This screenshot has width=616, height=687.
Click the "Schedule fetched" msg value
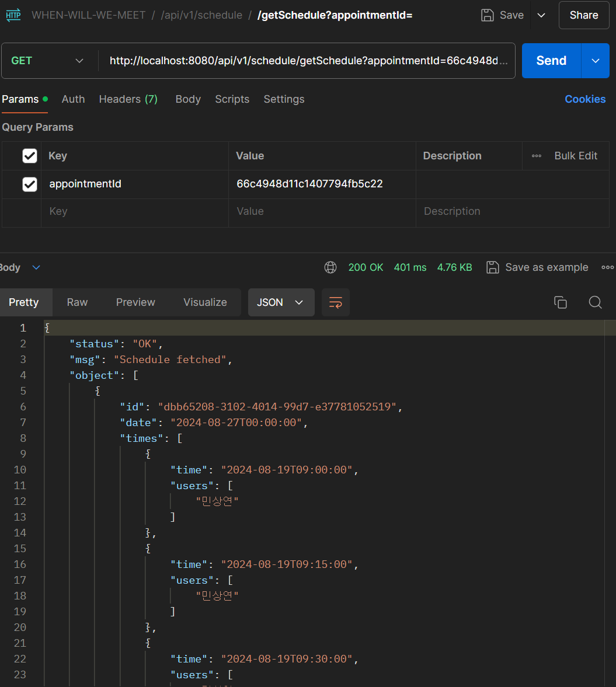click(170, 360)
